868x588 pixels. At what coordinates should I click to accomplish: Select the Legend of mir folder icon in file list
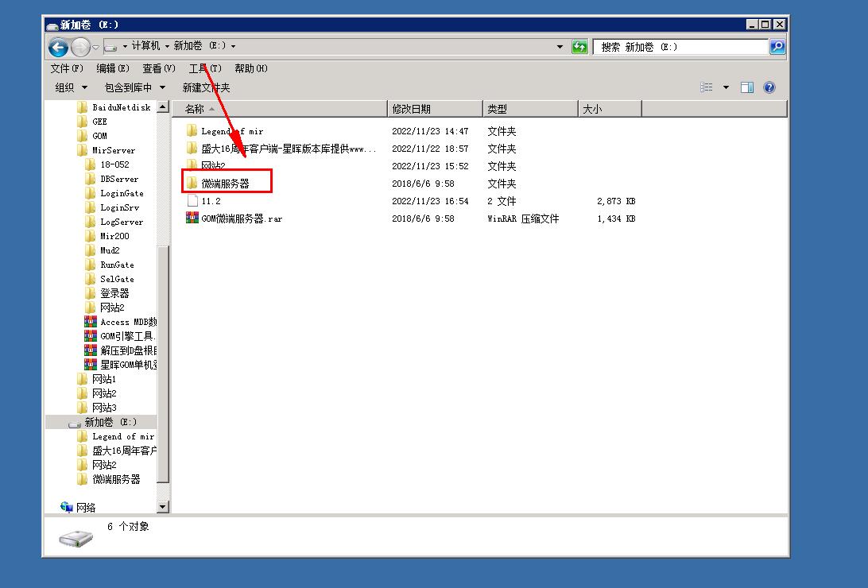192,130
